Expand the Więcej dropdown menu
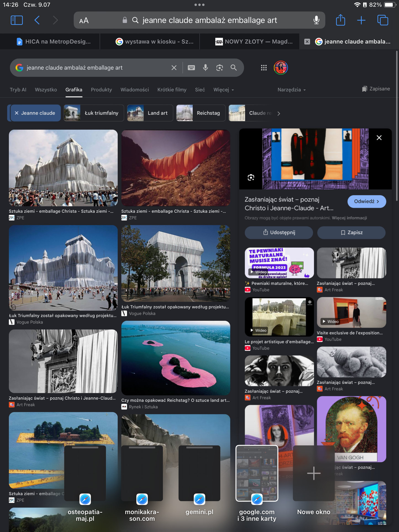399x532 pixels. [x=224, y=90]
